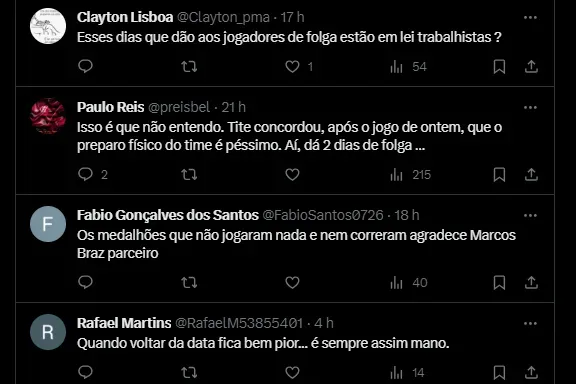Like Paulo Reis's tweet about Tite
This screenshot has height=384, width=576.
292,175
